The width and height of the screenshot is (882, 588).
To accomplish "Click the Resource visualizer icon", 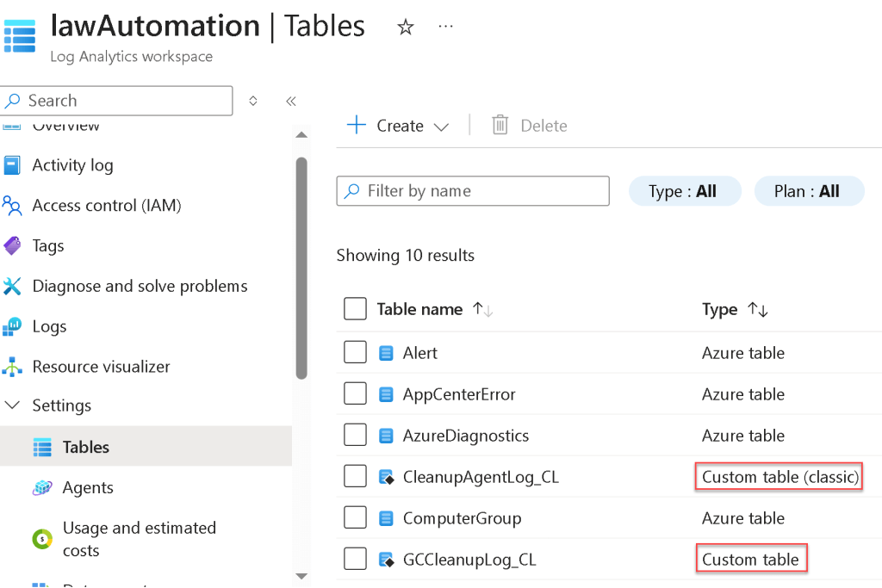I will coord(12,367).
